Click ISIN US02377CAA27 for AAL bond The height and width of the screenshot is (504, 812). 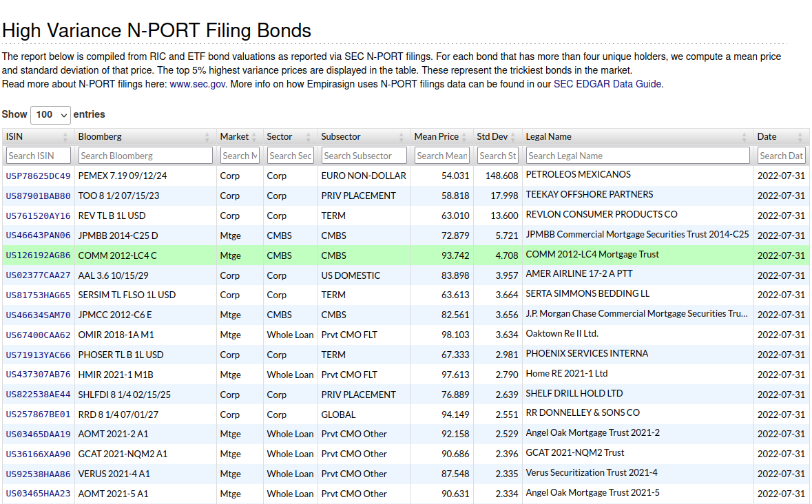point(38,275)
